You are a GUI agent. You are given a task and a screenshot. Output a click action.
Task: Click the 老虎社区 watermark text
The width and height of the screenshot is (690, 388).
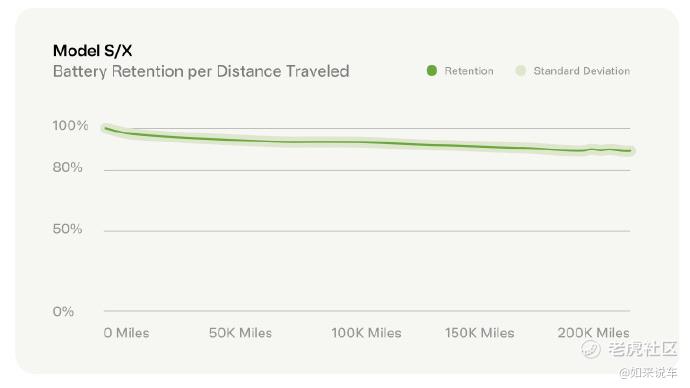pyautogui.click(x=642, y=349)
